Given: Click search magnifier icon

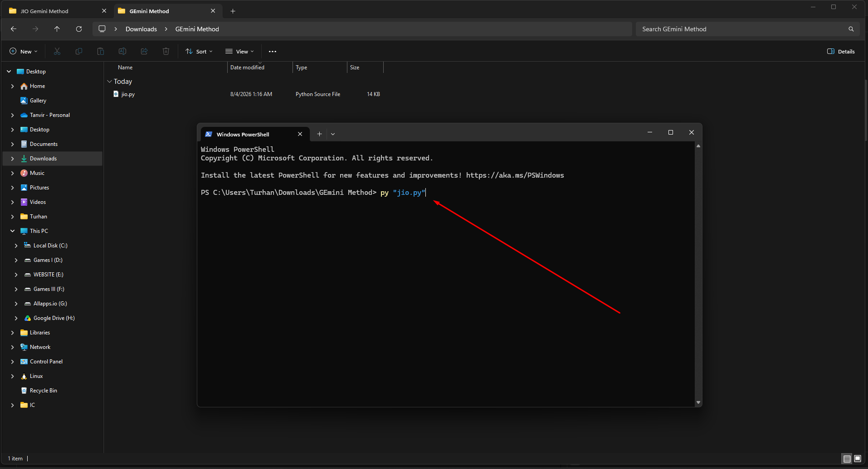Looking at the screenshot, I should click(851, 29).
